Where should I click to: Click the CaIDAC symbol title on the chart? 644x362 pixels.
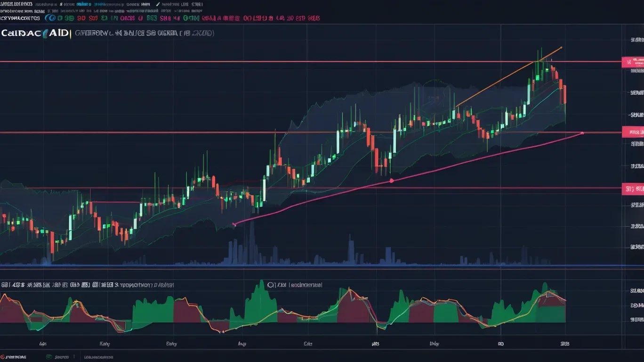pyautogui.click(x=35, y=33)
